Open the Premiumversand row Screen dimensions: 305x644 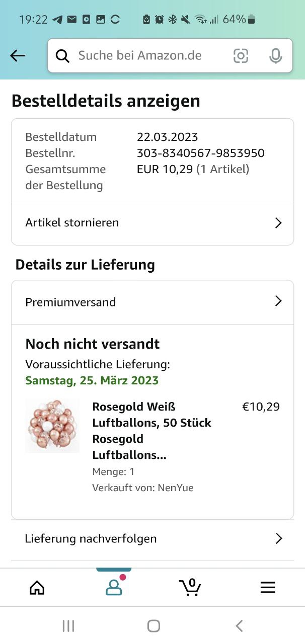[152, 302]
